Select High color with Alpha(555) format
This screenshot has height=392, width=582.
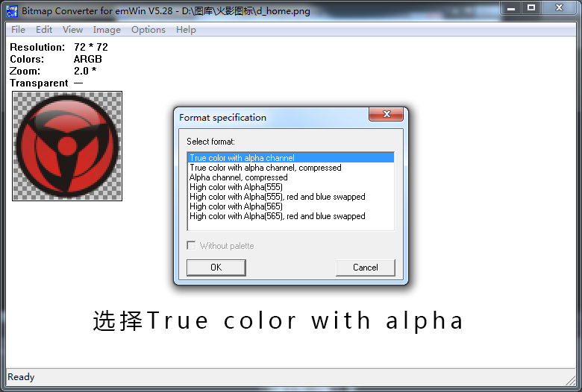291,187
